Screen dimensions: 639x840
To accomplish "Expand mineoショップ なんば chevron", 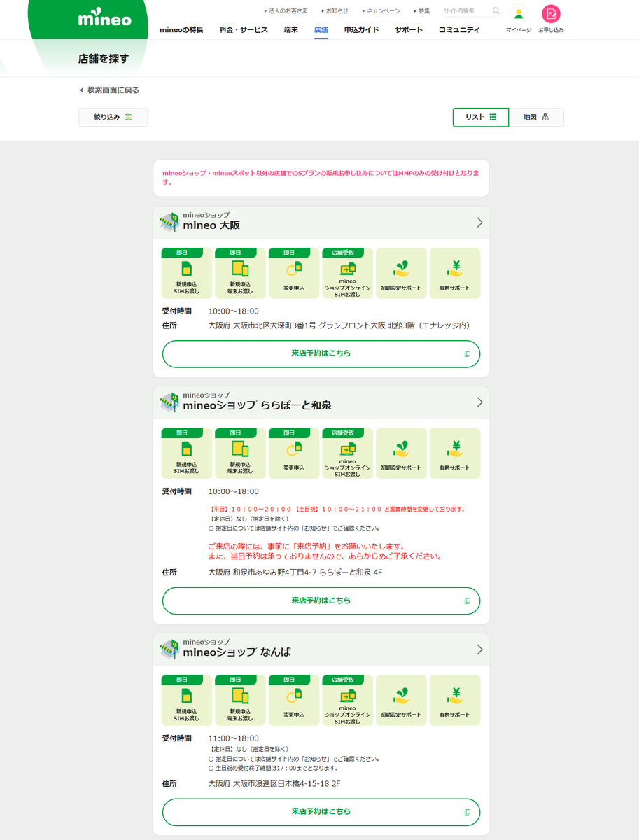I will [x=479, y=650].
